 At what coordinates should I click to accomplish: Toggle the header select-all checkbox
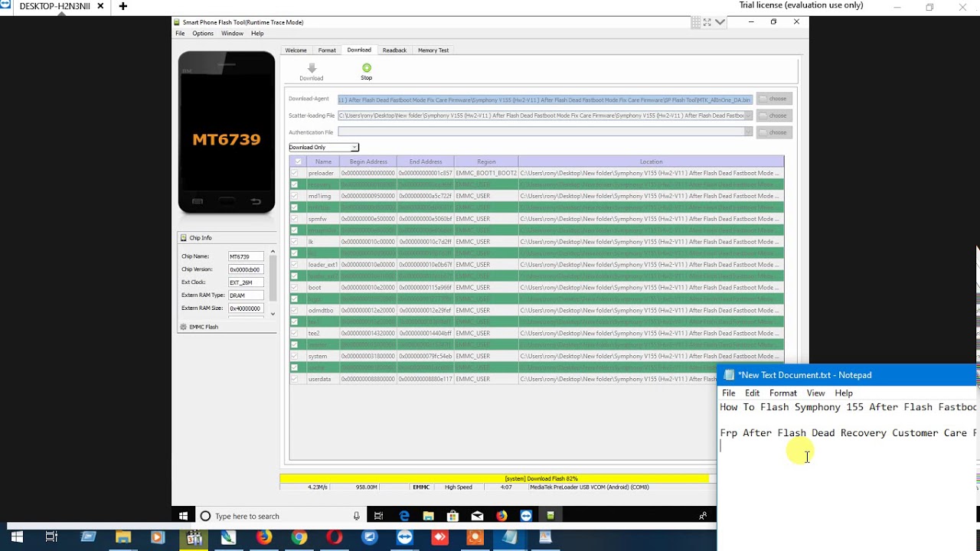(x=298, y=161)
